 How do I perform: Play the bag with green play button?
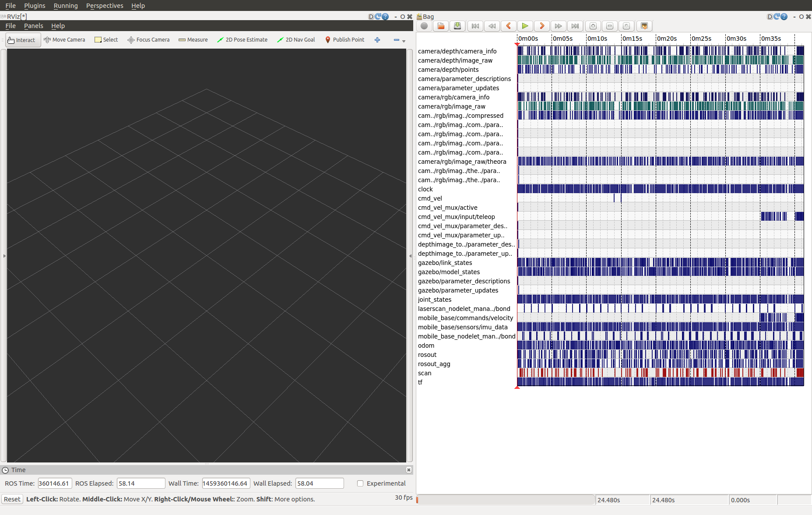525,26
